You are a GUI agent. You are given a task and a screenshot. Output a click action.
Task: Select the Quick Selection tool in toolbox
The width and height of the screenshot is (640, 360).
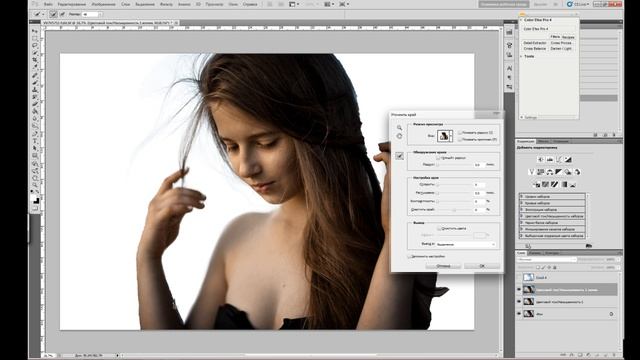click(35, 53)
